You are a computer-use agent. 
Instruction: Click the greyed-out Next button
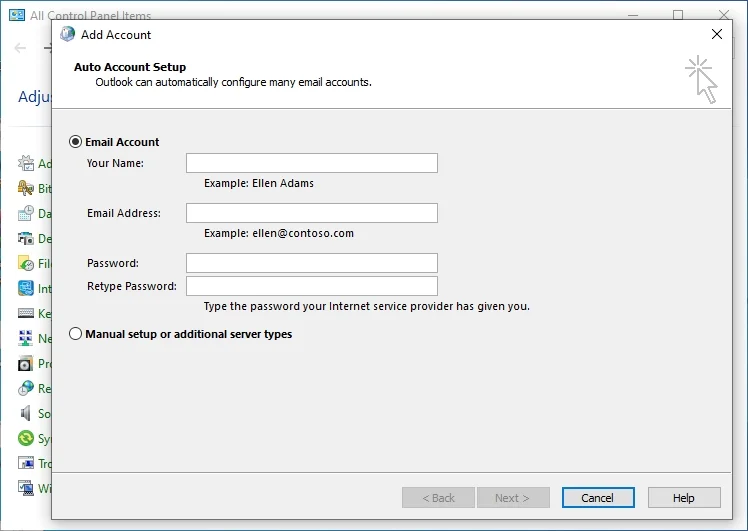click(513, 498)
